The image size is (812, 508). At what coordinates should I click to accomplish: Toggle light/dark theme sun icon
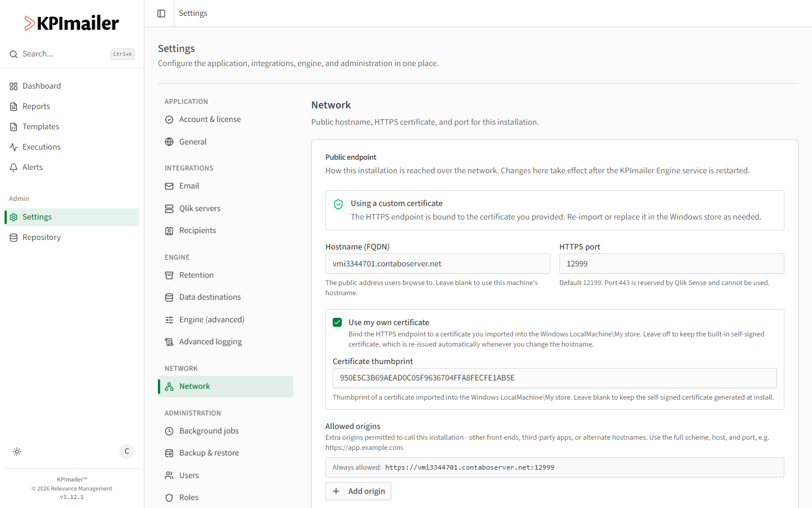click(17, 452)
